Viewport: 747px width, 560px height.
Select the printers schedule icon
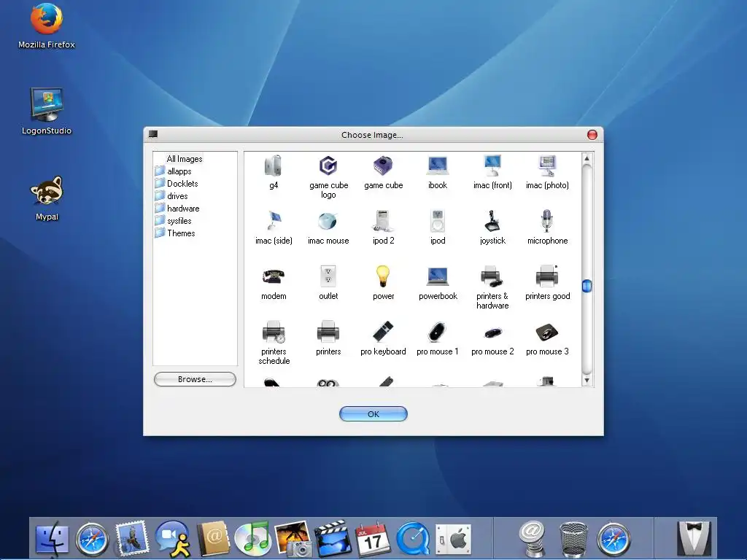tap(274, 332)
